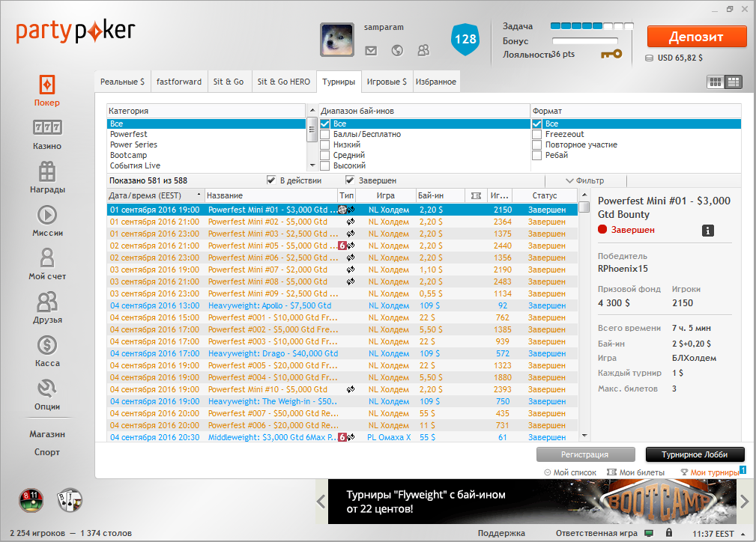
Task: Switch to Sit & Go HERO tab
Action: tap(283, 82)
